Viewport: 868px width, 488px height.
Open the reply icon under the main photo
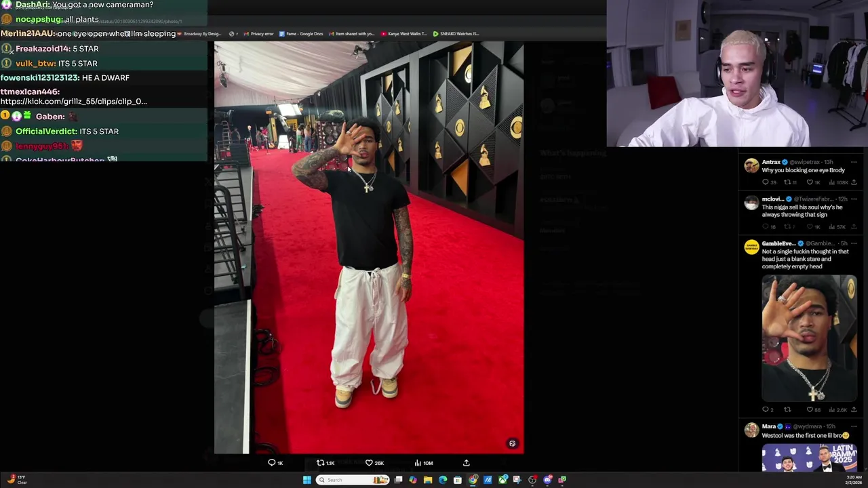[272, 463]
